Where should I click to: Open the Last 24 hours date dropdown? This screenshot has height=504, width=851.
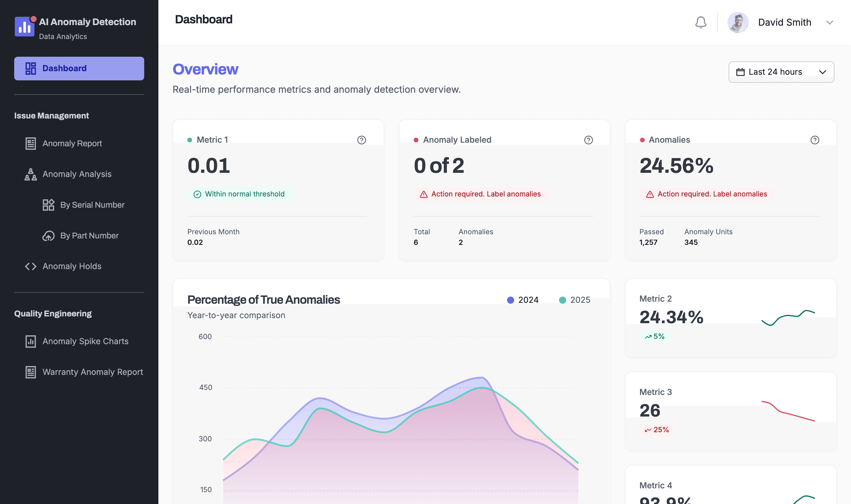point(781,72)
